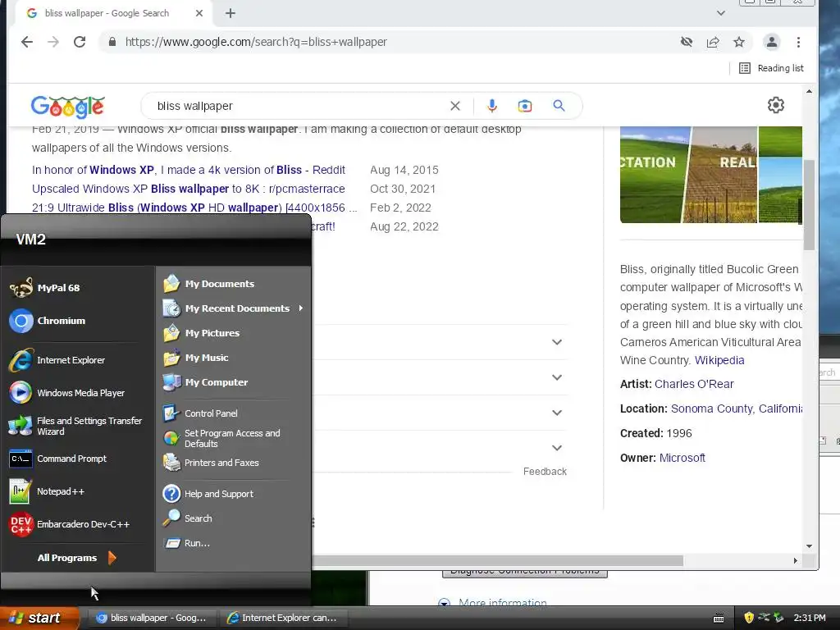Share this page icon

(713, 42)
